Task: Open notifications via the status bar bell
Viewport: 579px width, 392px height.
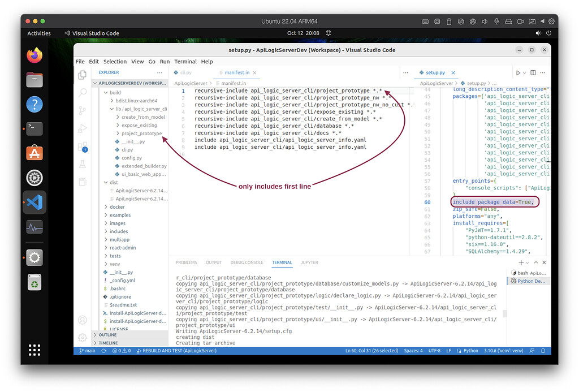Action: pos(543,351)
